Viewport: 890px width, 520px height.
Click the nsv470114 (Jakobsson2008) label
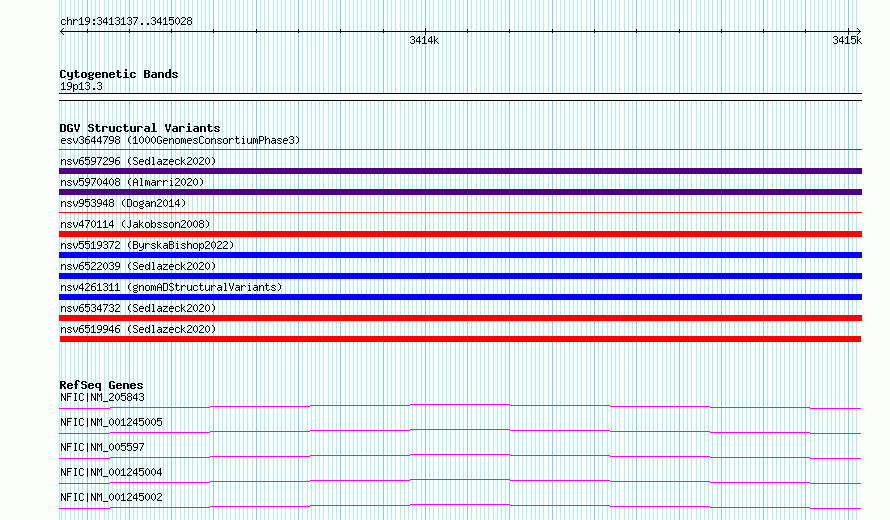135,224
